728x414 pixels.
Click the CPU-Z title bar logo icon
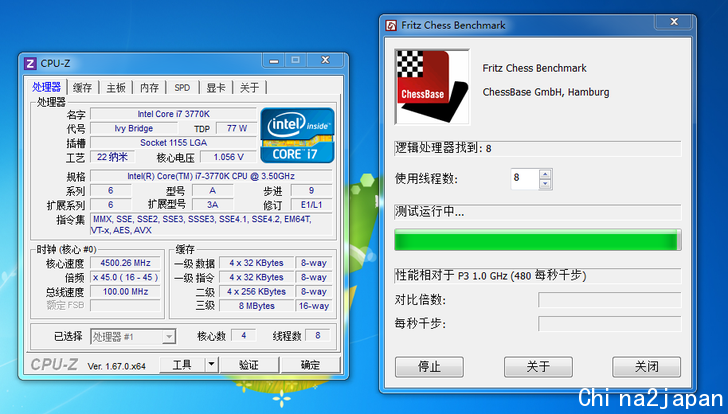coord(30,63)
